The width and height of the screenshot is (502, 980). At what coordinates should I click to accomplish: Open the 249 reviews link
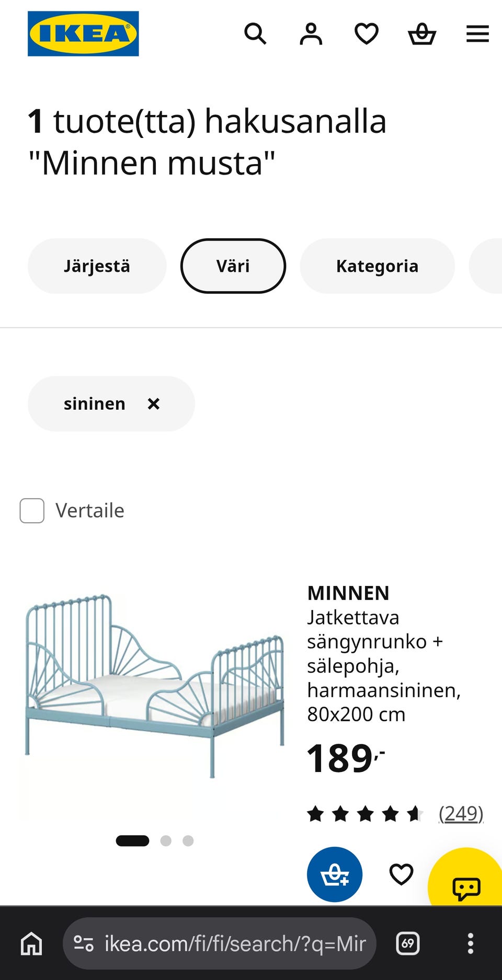click(461, 814)
